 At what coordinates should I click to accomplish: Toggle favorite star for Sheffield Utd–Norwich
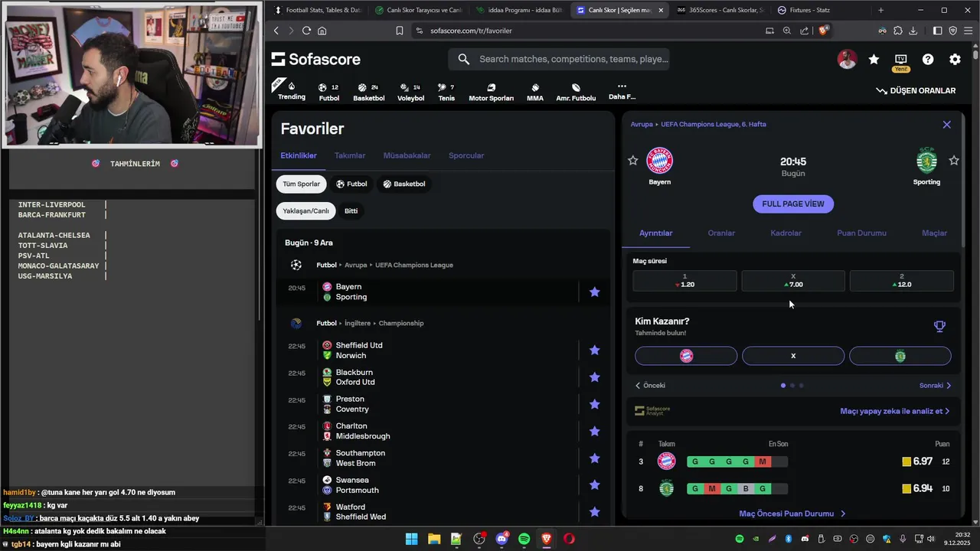(594, 350)
